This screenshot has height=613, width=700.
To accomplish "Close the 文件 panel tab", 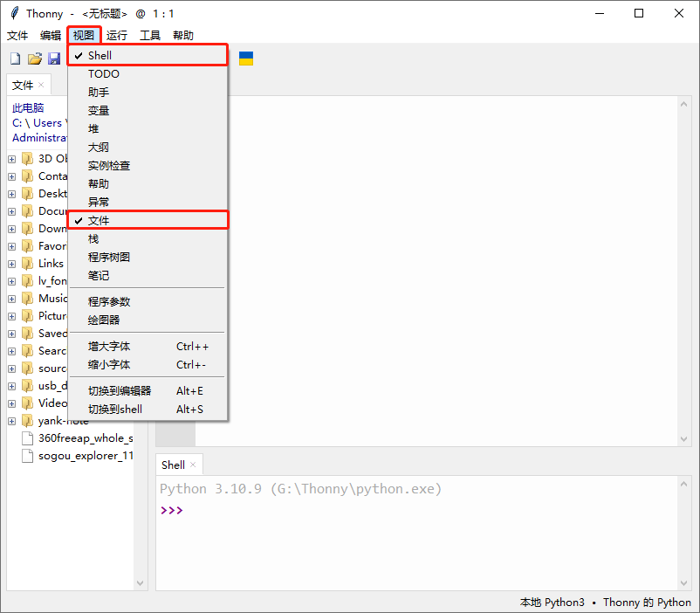I will click(x=41, y=85).
